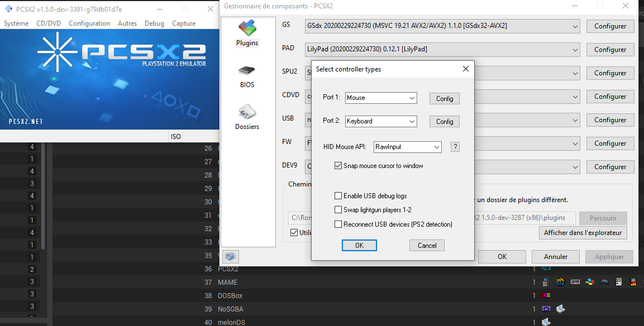Click Cancel in controller types dialog
This screenshot has height=326, width=644.
click(x=427, y=245)
